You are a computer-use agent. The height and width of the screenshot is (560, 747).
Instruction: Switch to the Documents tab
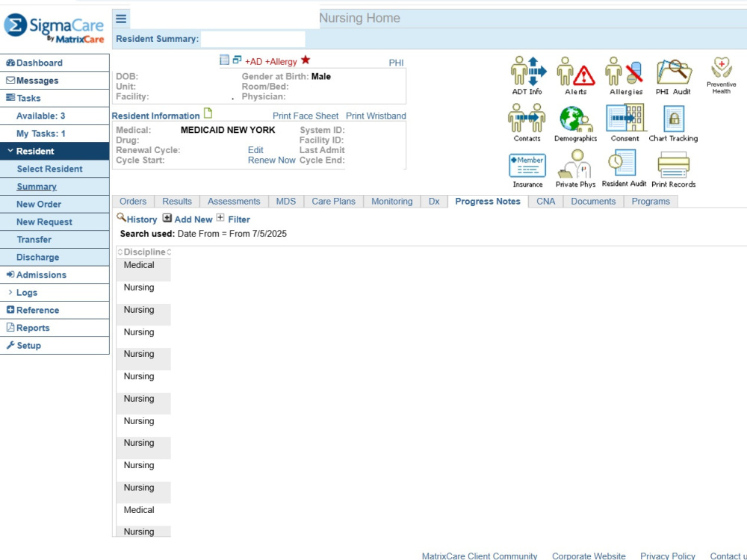coord(593,202)
